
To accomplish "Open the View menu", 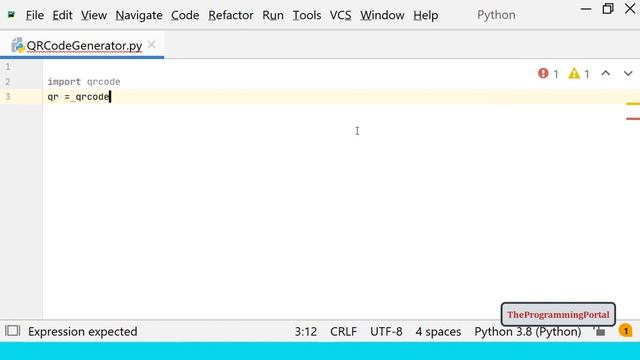I will (93, 15).
